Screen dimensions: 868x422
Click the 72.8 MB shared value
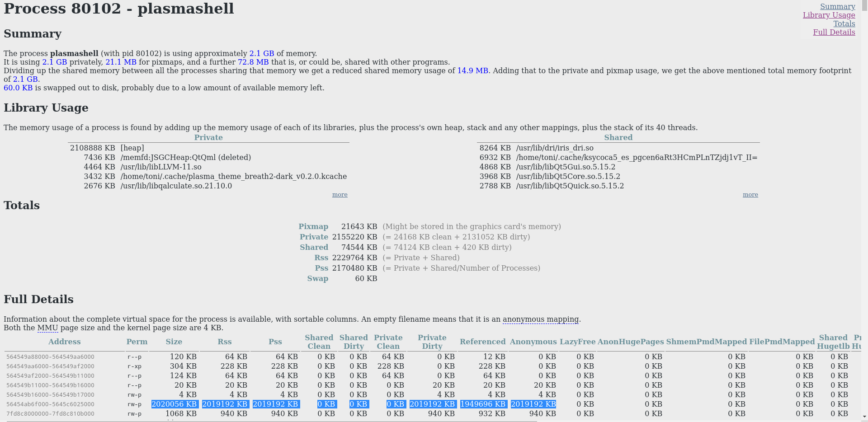tap(253, 62)
